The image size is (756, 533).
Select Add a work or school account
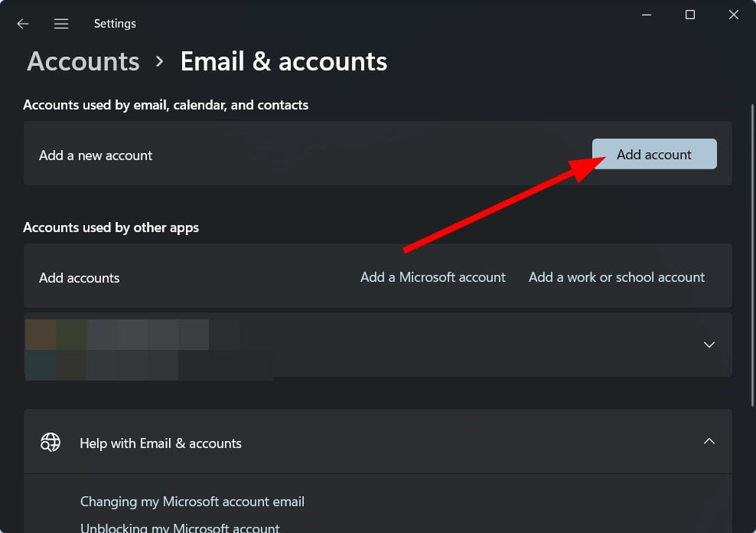pos(616,277)
